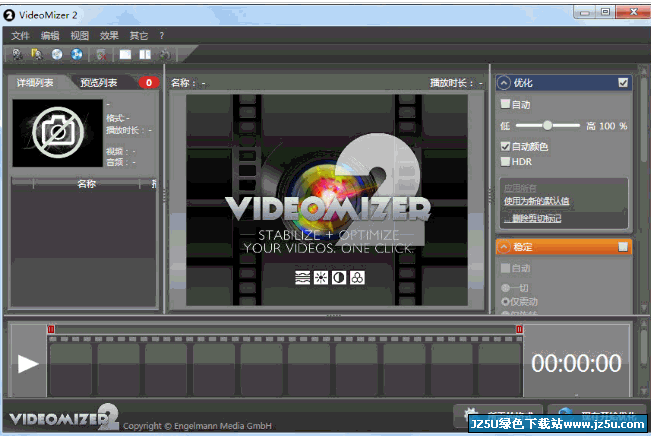Click the silver disc toolbar icon
This screenshot has height=436, width=651.
[57, 54]
